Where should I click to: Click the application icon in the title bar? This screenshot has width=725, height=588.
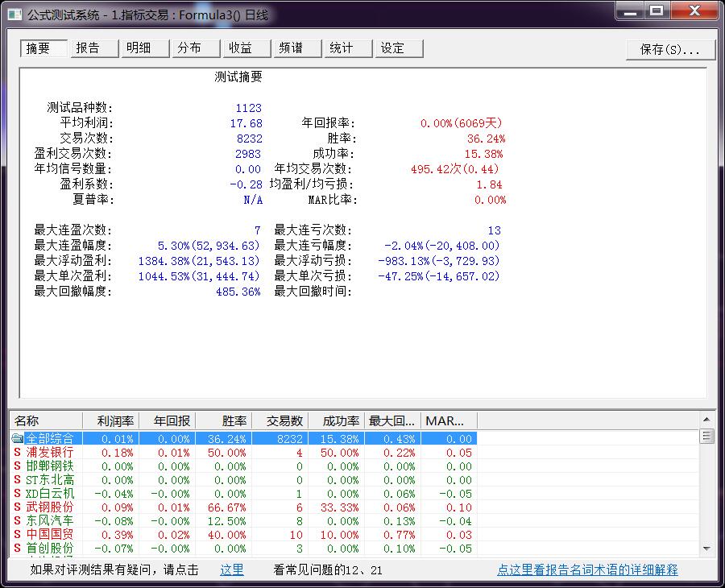14,14
